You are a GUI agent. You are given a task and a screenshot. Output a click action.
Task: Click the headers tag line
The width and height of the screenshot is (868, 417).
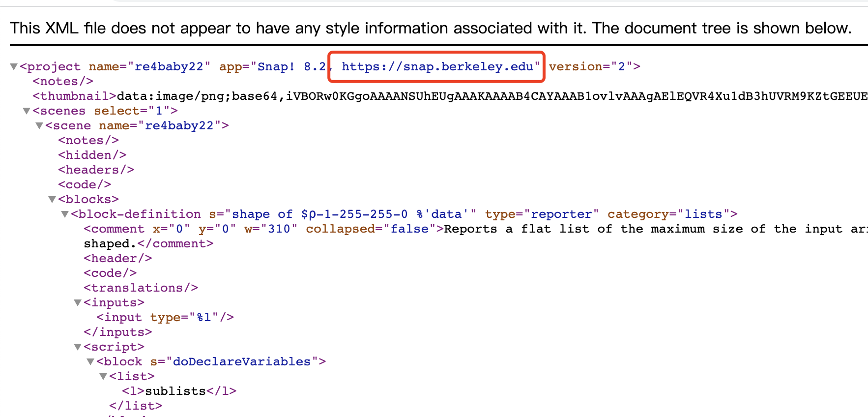pyautogui.click(x=96, y=170)
